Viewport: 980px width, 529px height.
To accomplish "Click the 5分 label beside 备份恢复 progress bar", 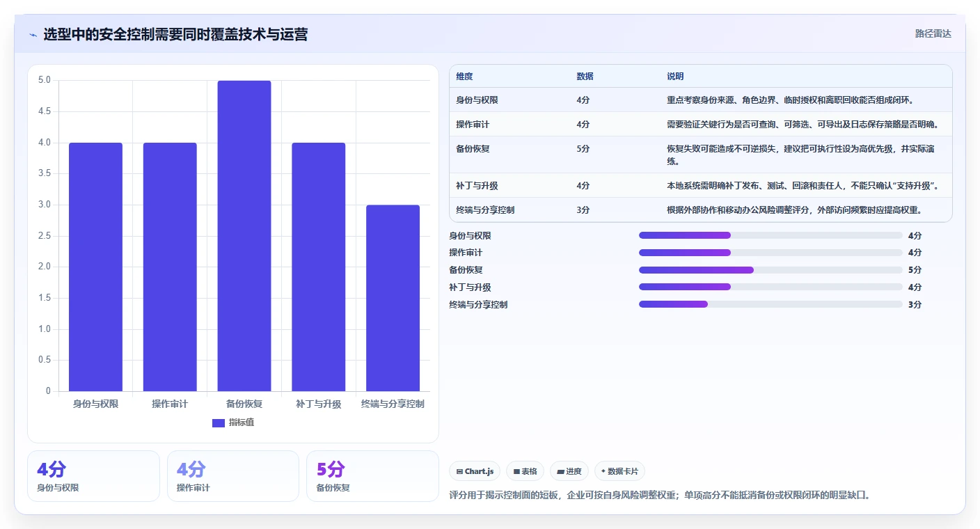I will click(915, 270).
